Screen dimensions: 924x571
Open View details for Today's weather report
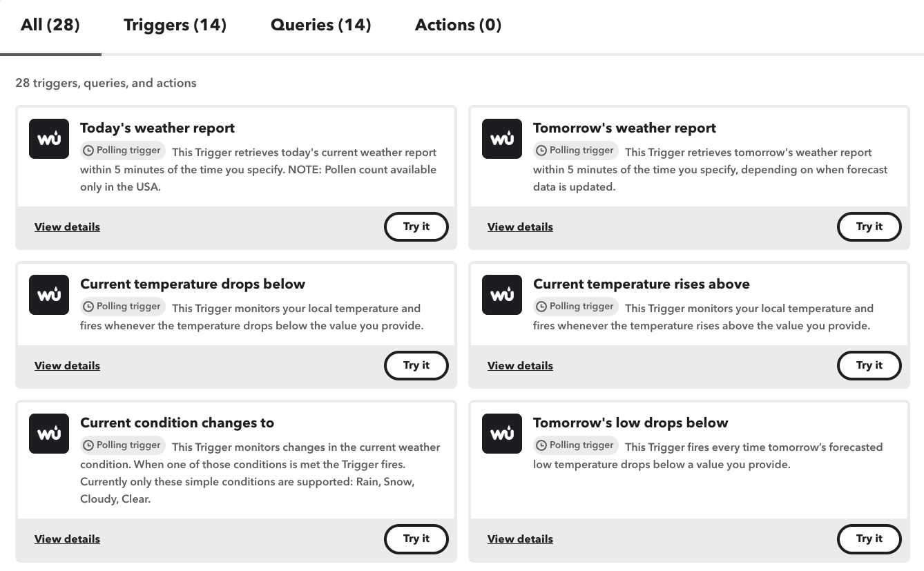coord(67,227)
